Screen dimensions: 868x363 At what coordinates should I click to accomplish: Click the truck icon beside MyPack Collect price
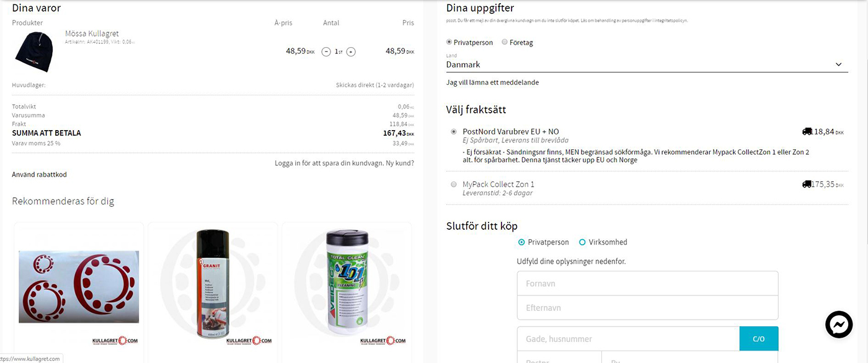[x=807, y=184]
